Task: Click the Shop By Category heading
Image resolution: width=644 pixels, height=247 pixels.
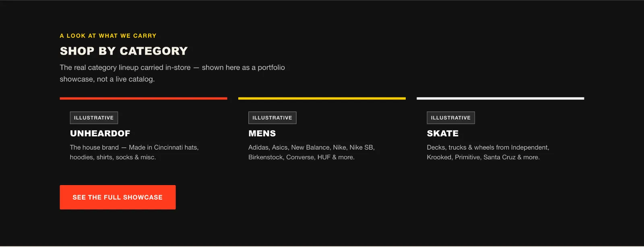Action: coord(124,51)
